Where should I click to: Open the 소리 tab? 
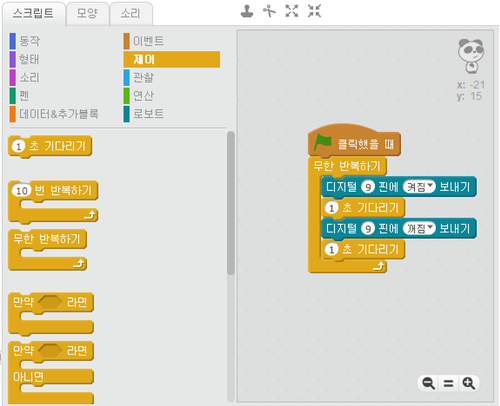click(x=131, y=14)
